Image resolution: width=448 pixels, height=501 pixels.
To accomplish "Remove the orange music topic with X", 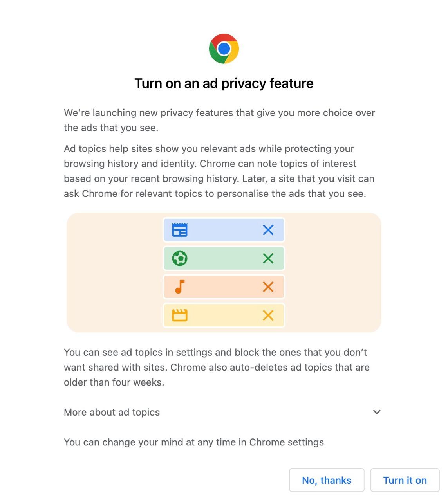I will pyautogui.click(x=268, y=287).
